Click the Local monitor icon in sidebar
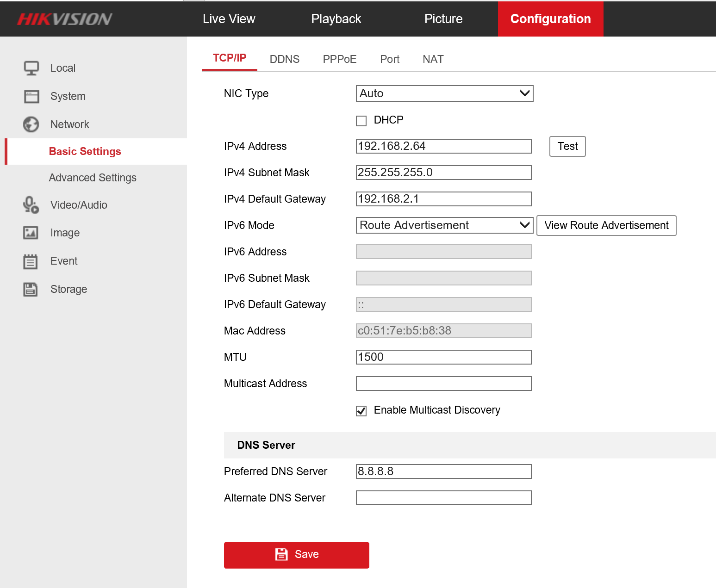 click(31, 68)
